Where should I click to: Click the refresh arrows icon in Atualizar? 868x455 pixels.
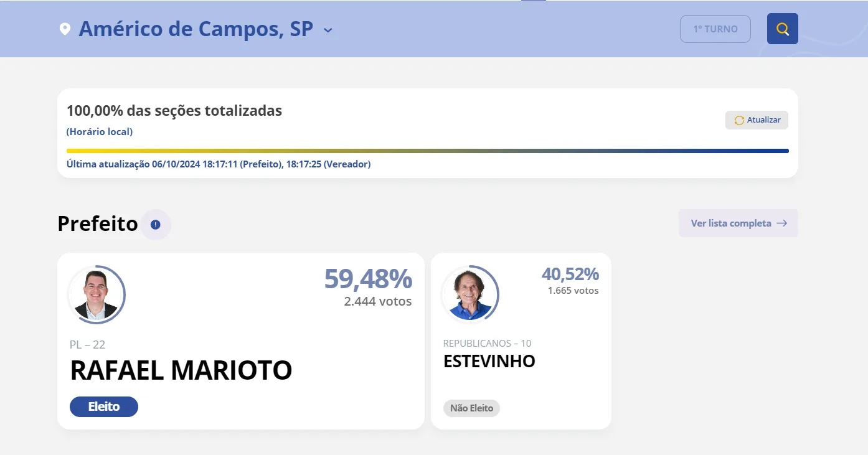pos(739,120)
